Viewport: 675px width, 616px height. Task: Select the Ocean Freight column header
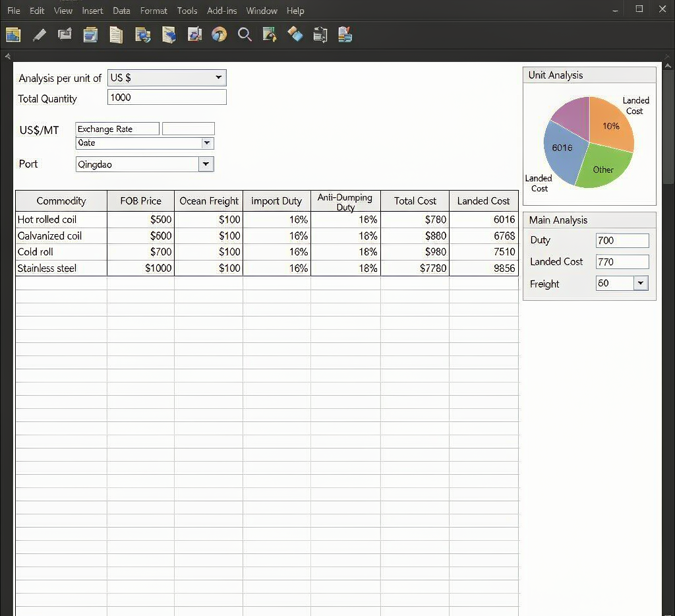pyautogui.click(x=209, y=200)
